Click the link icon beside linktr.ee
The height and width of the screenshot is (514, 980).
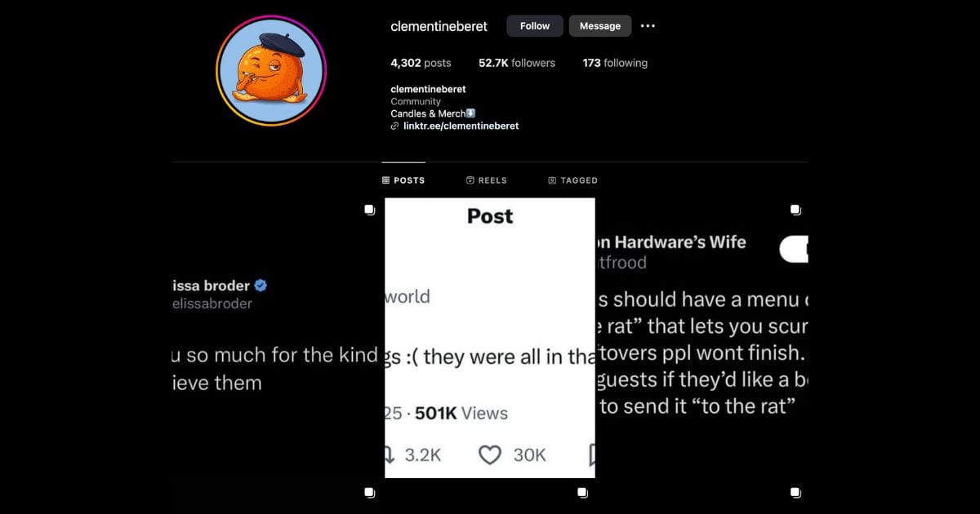pos(395,126)
